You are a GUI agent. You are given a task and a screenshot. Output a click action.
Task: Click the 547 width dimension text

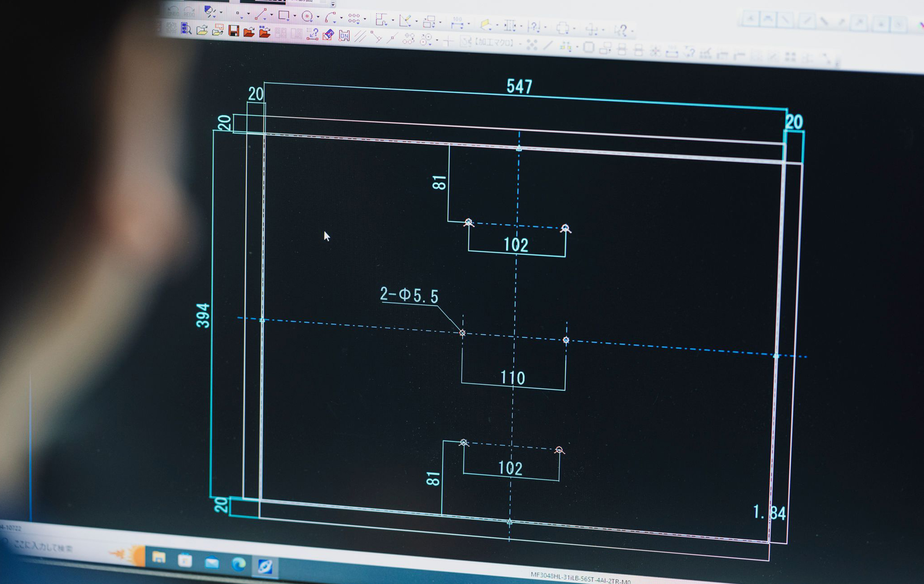[519, 86]
